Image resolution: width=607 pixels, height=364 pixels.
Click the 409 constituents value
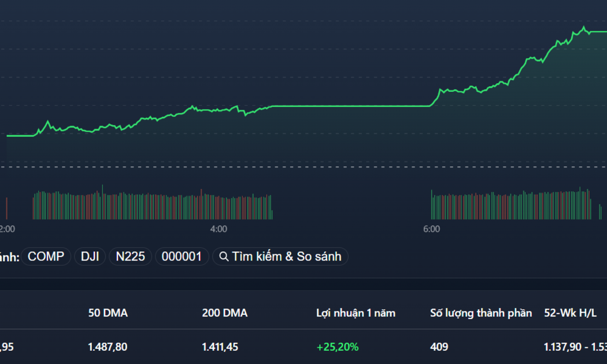tap(439, 347)
